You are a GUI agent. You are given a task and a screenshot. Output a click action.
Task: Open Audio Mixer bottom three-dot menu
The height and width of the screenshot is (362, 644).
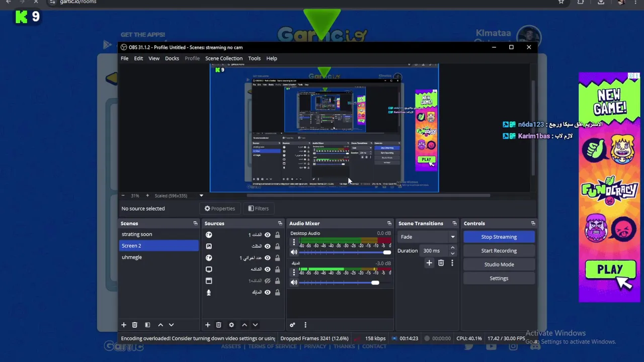305,325
